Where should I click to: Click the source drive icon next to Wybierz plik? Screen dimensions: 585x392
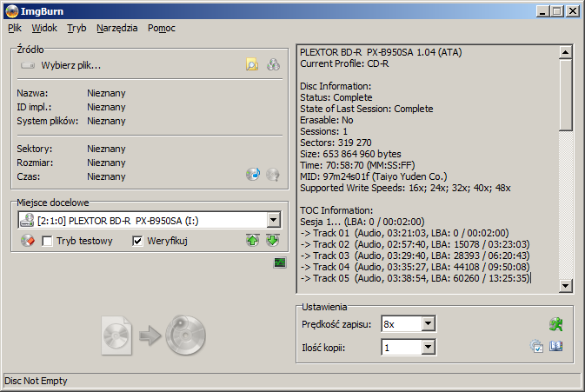[28, 66]
